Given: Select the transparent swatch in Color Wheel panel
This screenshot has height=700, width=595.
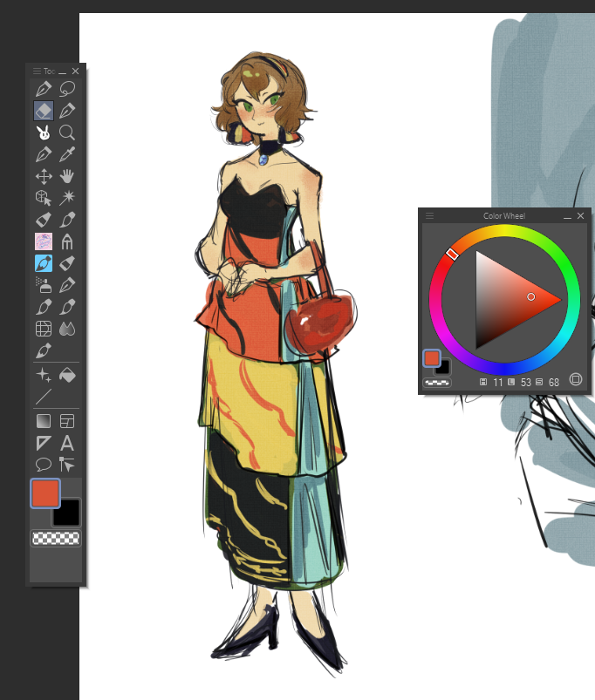Looking at the screenshot, I should (x=437, y=383).
